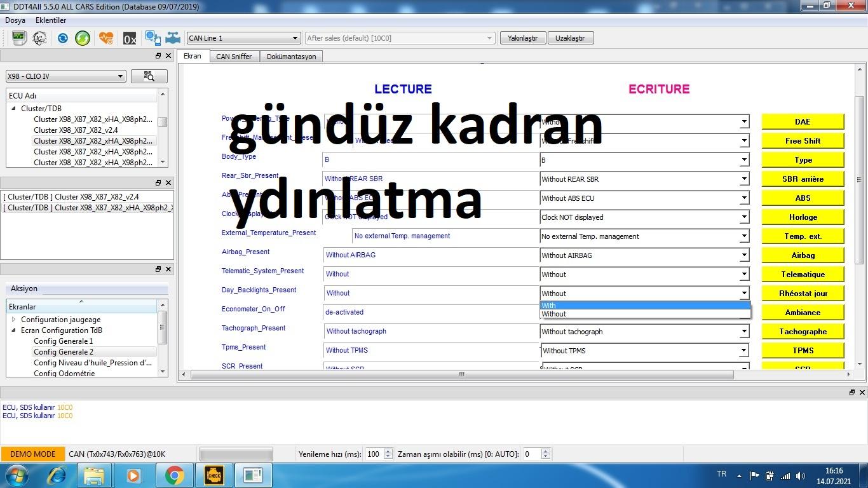
Task: Open Google Chrome from the taskbar
Action: point(174,475)
